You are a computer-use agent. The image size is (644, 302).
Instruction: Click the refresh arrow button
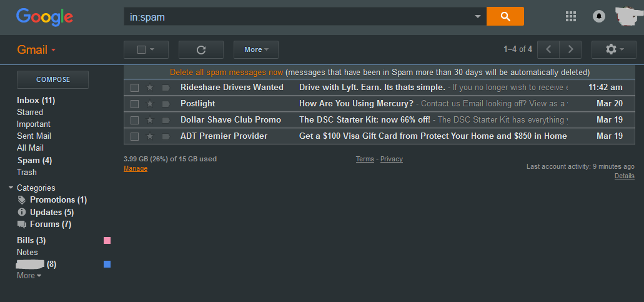tap(201, 50)
